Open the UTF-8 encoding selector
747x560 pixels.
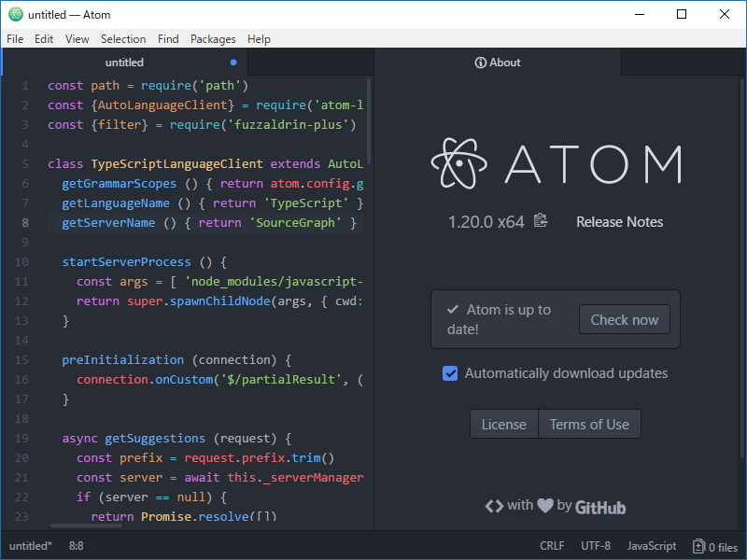click(x=596, y=545)
